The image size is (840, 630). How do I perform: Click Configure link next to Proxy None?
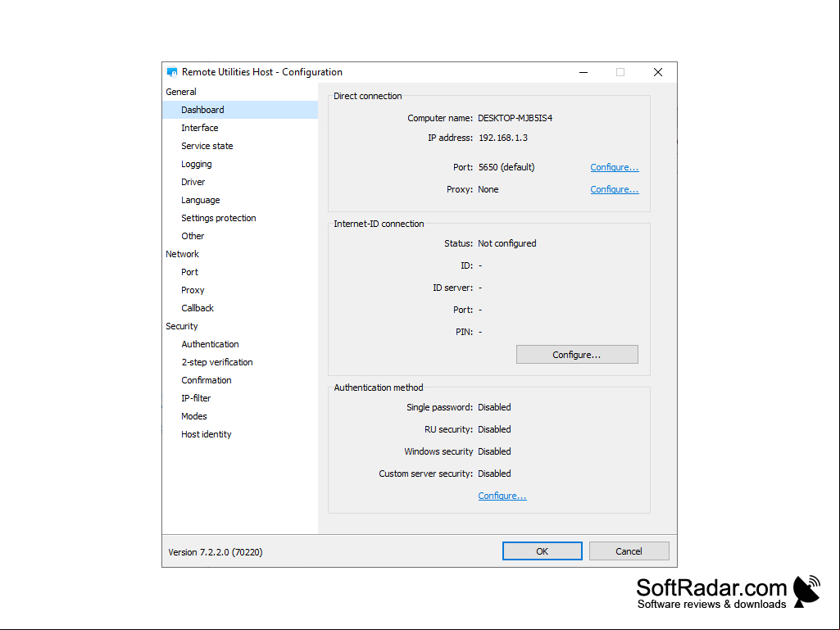pyautogui.click(x=615, y=189)
